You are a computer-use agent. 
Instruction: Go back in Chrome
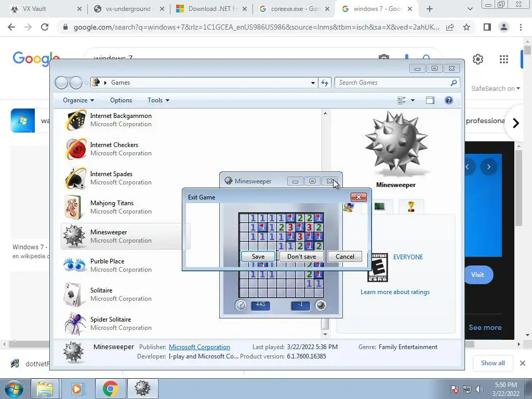click(x=11, y=27)
